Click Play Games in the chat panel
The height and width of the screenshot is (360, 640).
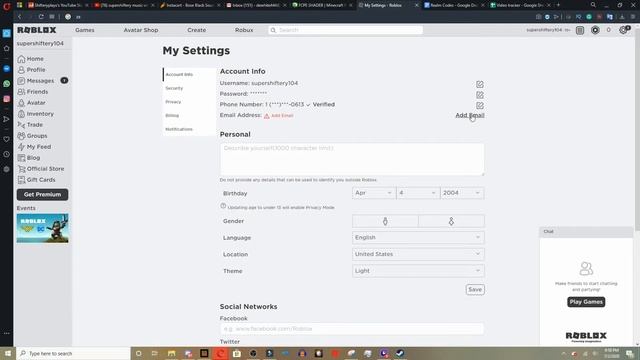(586, 302)
